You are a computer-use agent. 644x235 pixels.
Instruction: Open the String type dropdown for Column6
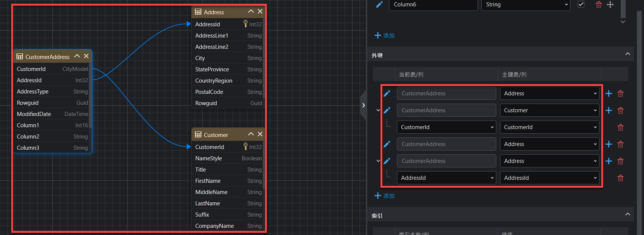(x=526, y=5)
